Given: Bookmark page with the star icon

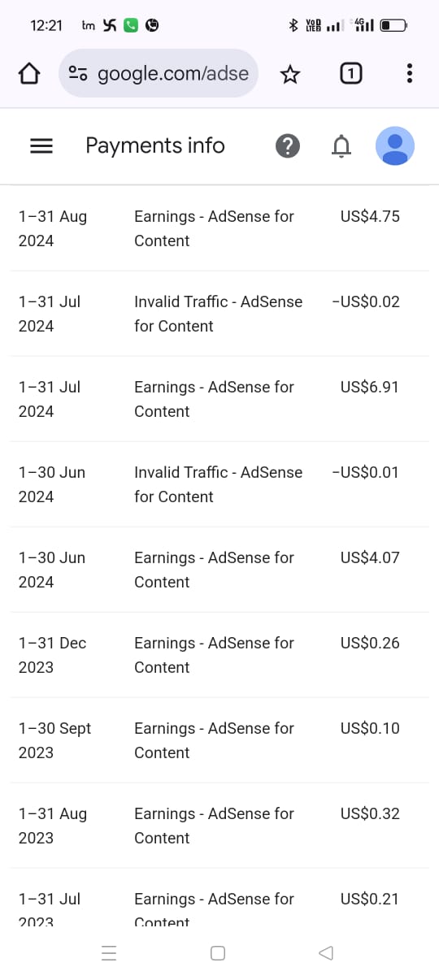Looking at the screenshot, I should coord(289,75).
